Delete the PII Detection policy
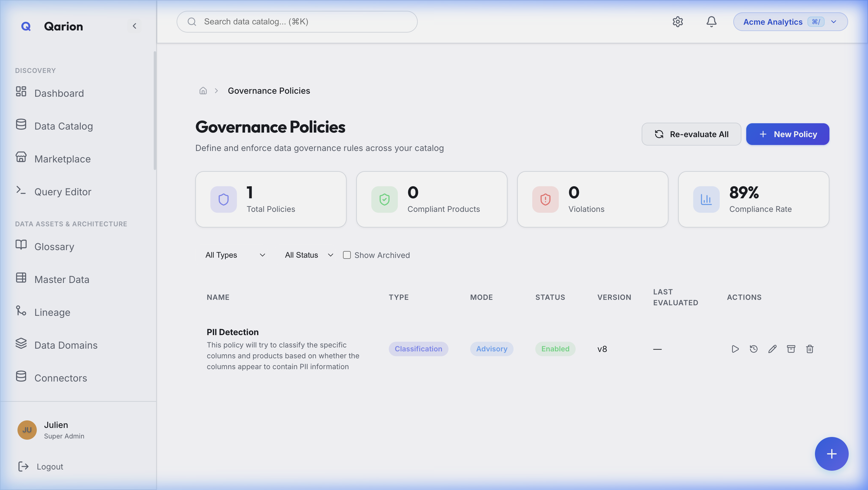The width and height of the screenshot is (868, 490). pyautogui.click(x=810, y=349)
